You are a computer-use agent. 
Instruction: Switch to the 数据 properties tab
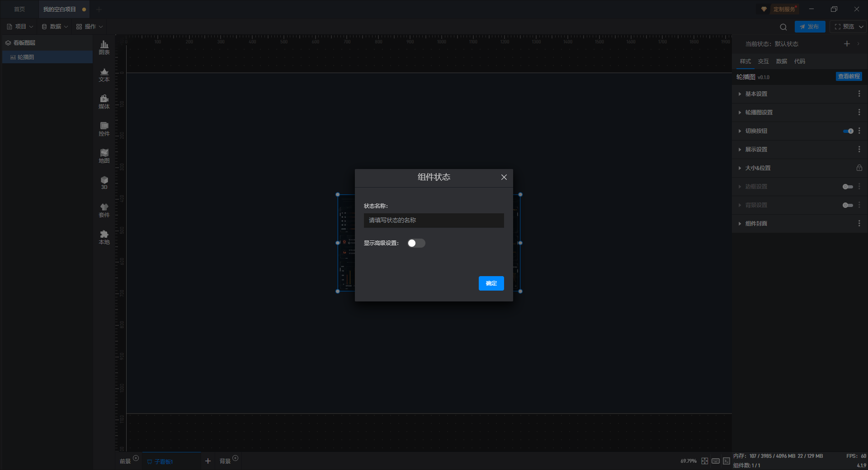coord(782,61)
